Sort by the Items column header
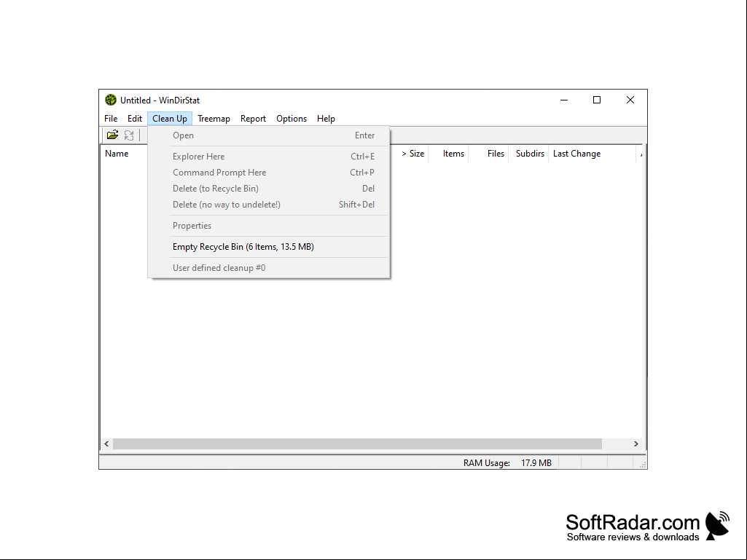Screen dimensions: 747x560 pyautogui.click(x=448, y=154)
